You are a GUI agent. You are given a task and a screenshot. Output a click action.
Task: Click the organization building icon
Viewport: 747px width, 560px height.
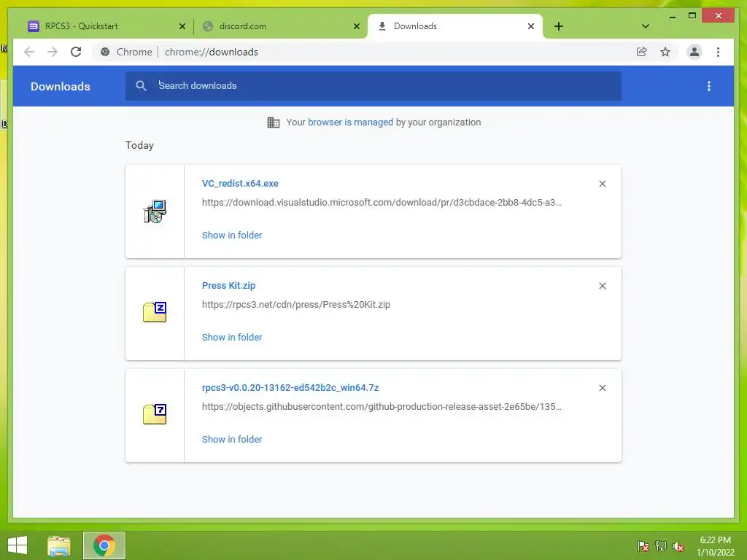(x=274, y=122)
